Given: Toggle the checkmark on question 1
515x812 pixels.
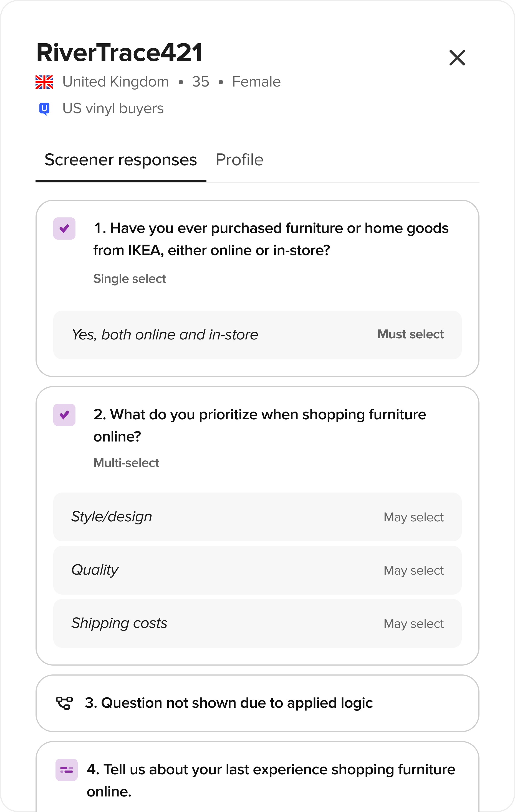Looking at the screenshot, I should 64,229.
